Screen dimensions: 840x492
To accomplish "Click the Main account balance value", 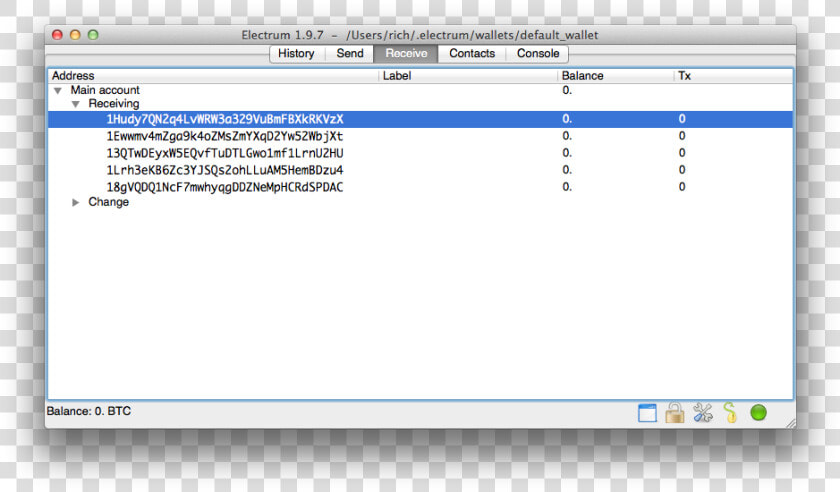I will [567, 90].
